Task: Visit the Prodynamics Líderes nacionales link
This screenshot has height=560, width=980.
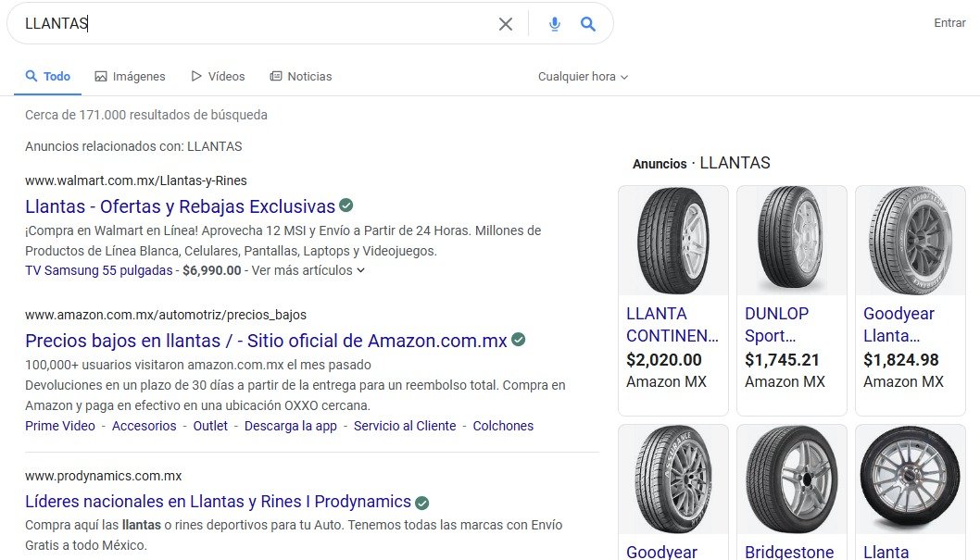Action: coord(218,501)
